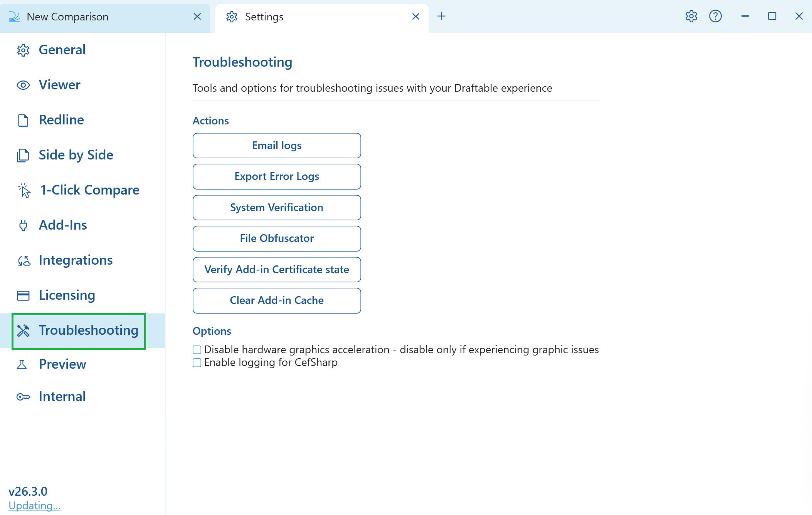Select the General settings gear icon
The height and width of the screenshot is (515, 812).
tap(23, 50)
